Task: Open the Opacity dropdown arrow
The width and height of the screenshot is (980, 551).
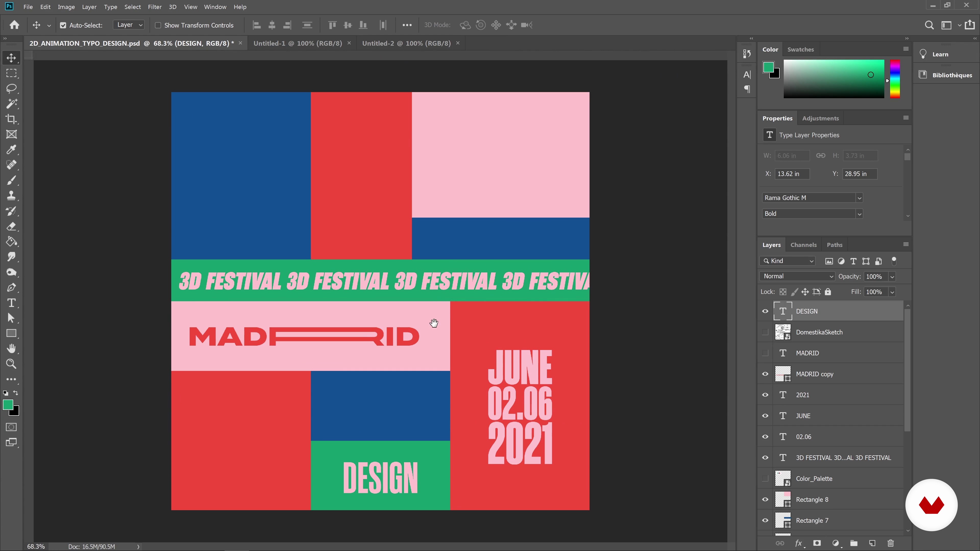Action: (892, 277)
